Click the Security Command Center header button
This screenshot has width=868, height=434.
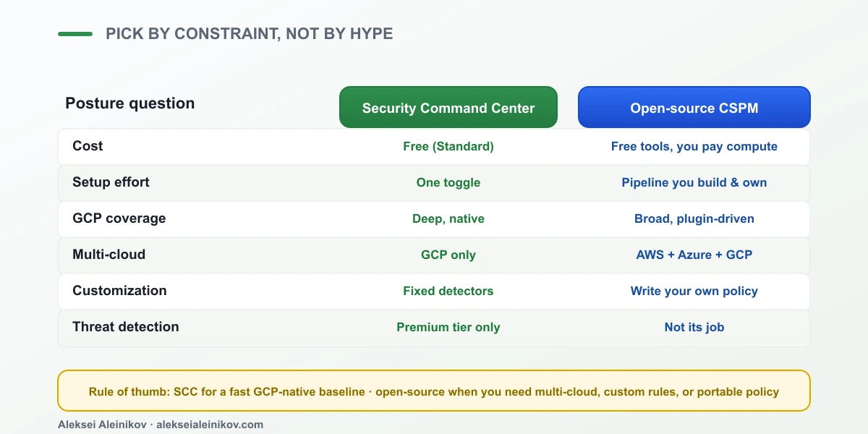point(448,108)
